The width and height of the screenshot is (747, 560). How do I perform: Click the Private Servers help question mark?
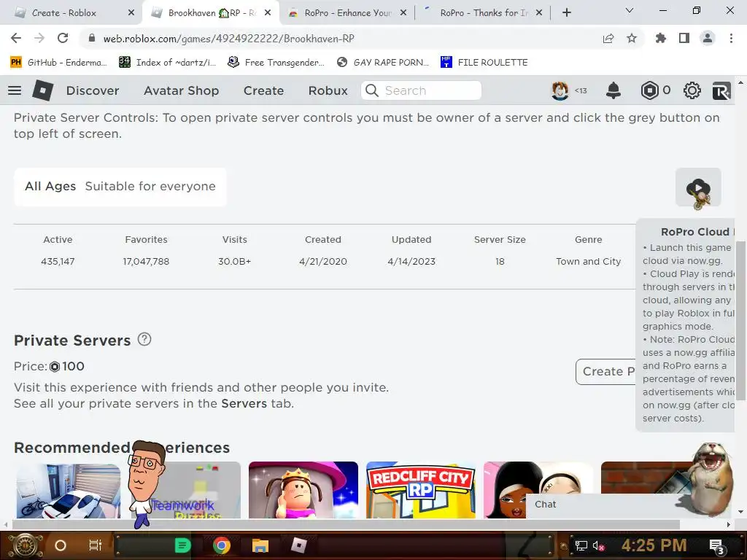144,339
